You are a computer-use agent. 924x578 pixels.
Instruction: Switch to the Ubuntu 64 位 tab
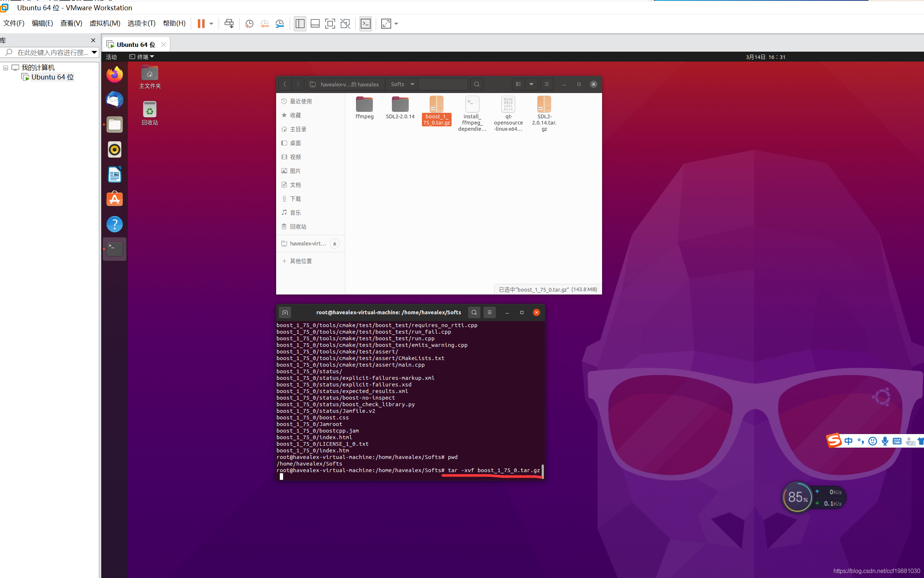pos(136,44)
